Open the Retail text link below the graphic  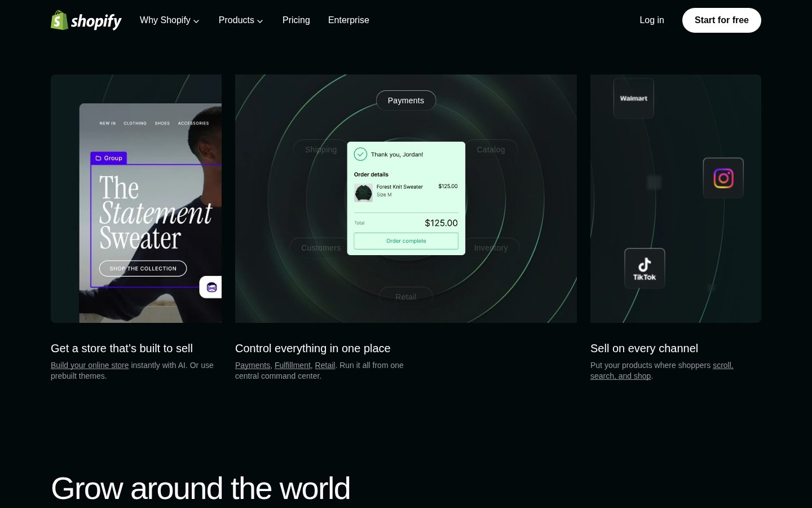(x=325, y=365)
